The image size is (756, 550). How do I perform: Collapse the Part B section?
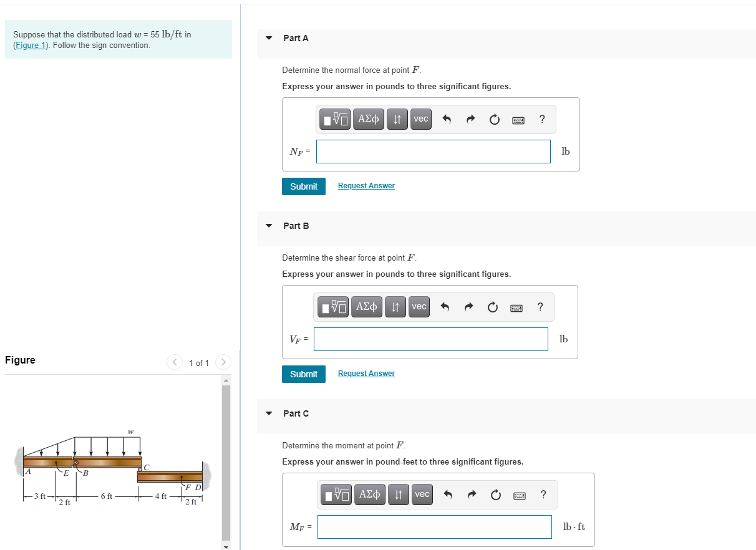268,225
